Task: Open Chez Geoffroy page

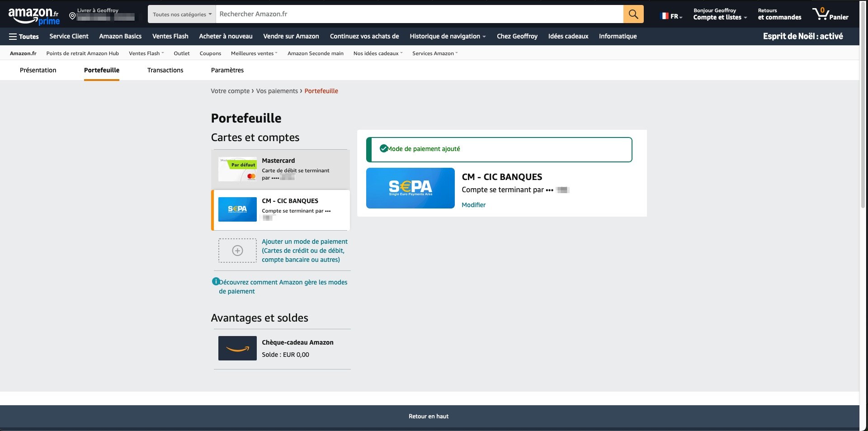Action: coord(517,36)
